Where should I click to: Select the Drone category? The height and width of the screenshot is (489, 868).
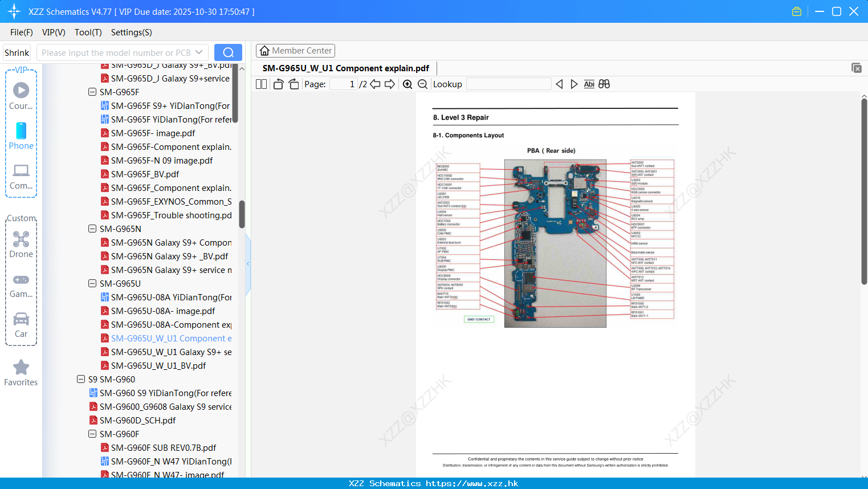tap(21, 244)
